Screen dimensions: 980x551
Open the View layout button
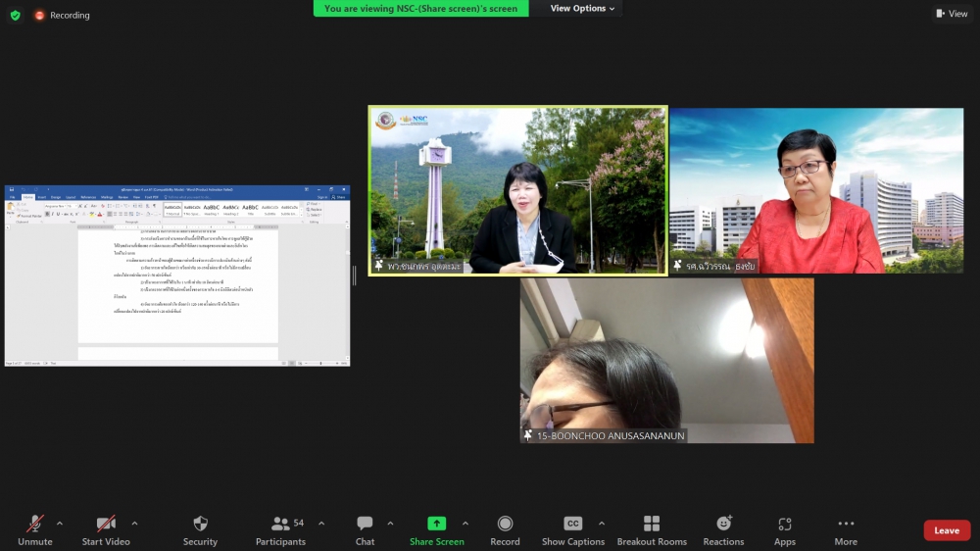(x=952, y=14)
